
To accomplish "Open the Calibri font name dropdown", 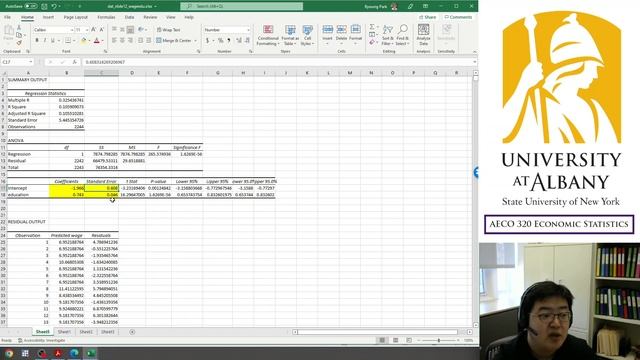I will (x=72, y=30).
